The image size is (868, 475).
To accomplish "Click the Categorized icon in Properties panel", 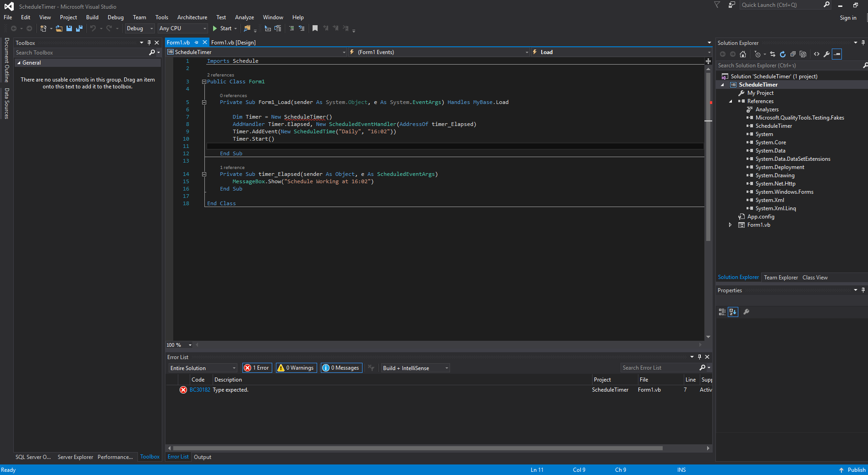I will click(722, 312).
